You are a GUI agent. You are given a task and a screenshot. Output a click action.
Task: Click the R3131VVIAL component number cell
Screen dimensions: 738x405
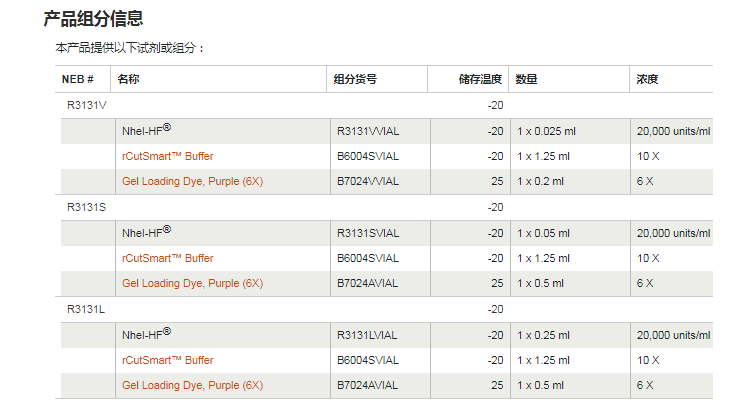(368, 131)
